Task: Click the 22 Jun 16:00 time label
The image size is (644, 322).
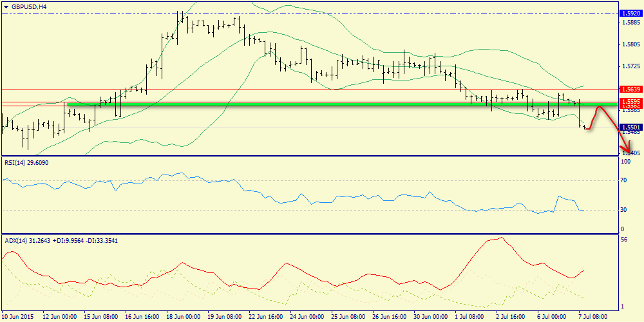Action: (265, 317)
